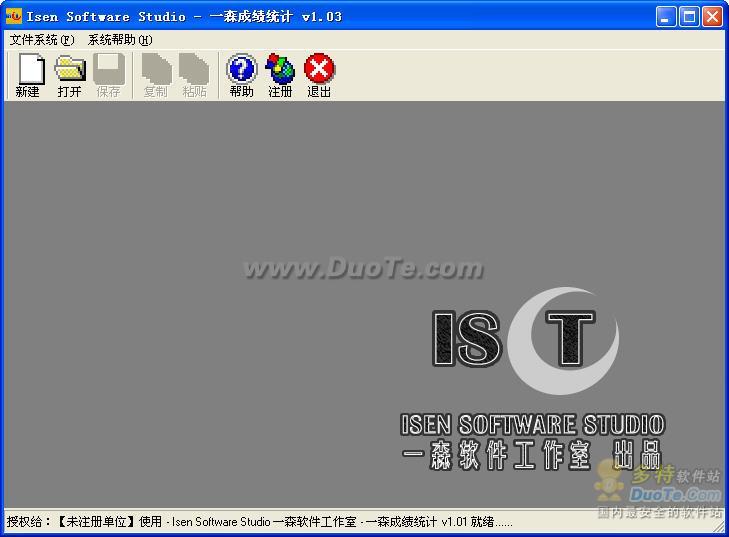The height and width of the screenshot is (537, 729).
Task: Click the status bar text 授权给：【未注册单位】使用
Action: click(84, 522)
